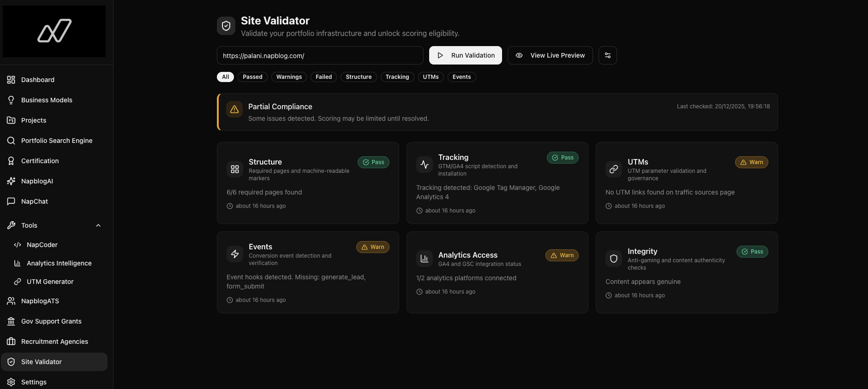Screen dimensions: 868x389
Task: Select the Site Validator shield icon in sidebar
Action: click(11, 362)
